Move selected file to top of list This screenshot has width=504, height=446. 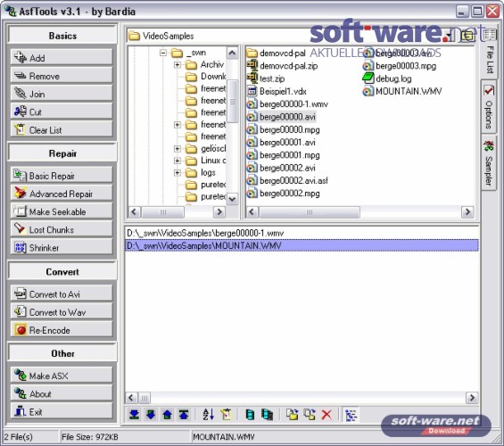(184, 415)
